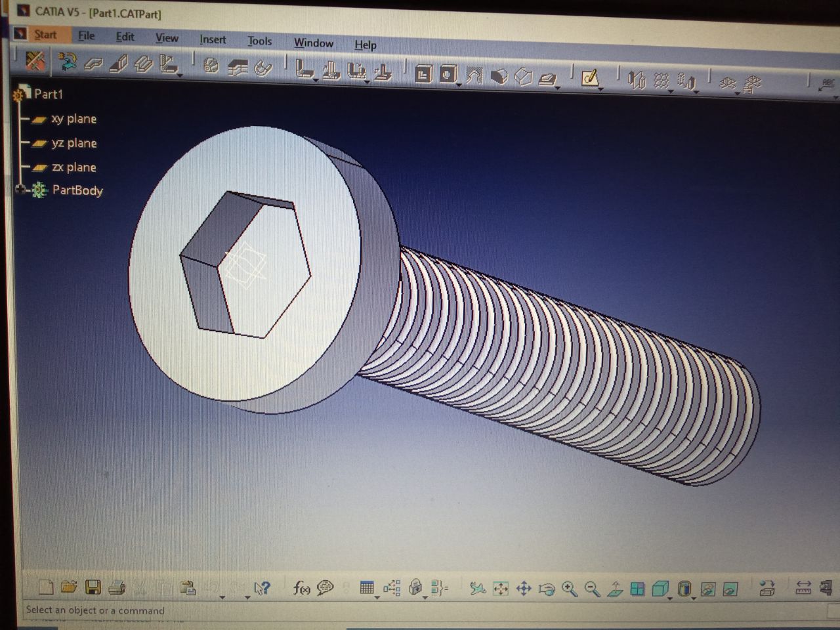Image resolution: width=840 pixels, height=630 pixels.
Task: Select the Rotate view tool
Action: tap(547, 589)
